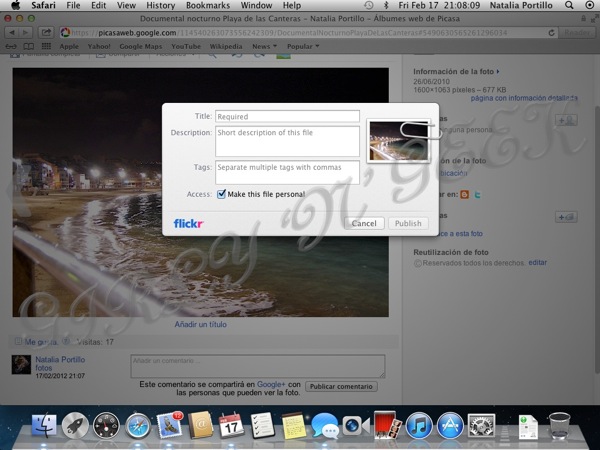Open Reading List glasses icon

[x=11, y=46]
